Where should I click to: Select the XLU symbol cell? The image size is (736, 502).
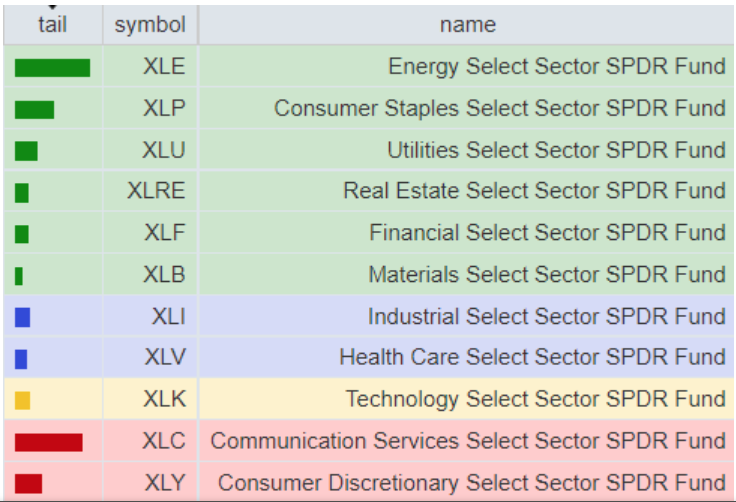[164, 150]
